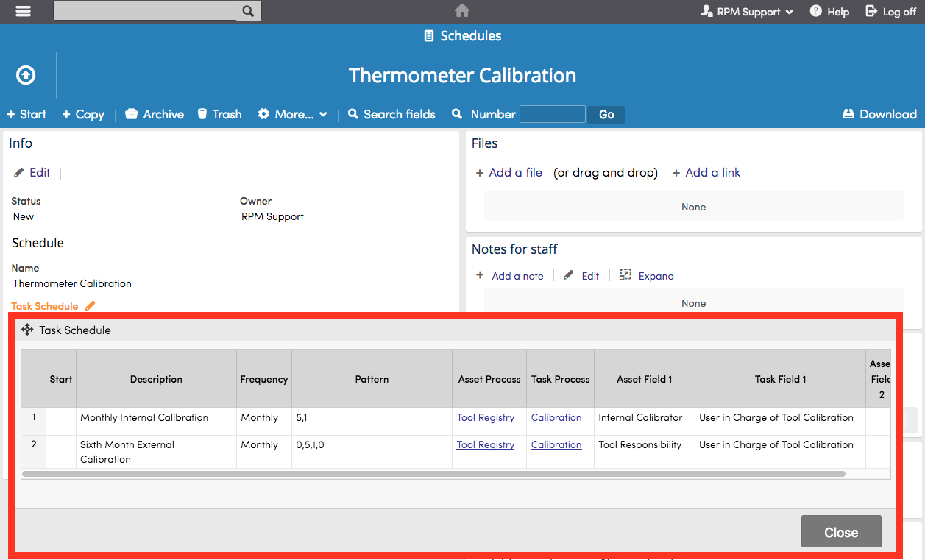
Task: Select the Sixth Month External Calibration cell
Action: (x=156, y=452)
